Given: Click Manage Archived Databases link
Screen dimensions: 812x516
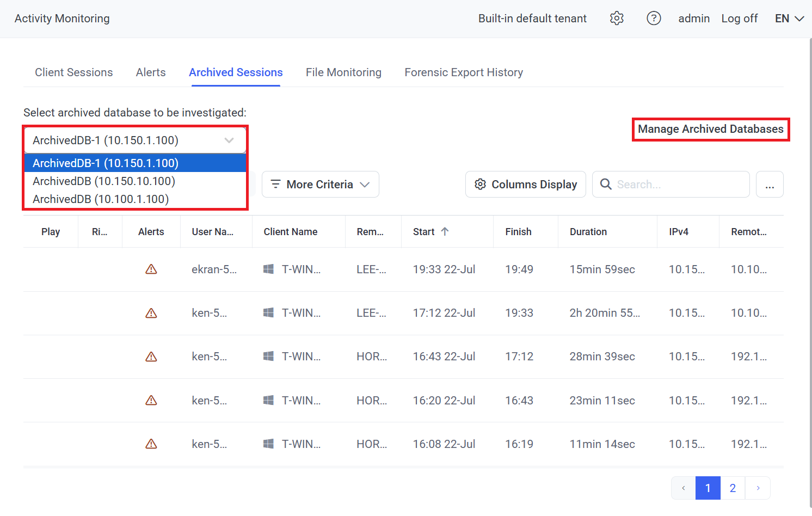Looking at the screenshot, I should (710, 129).
